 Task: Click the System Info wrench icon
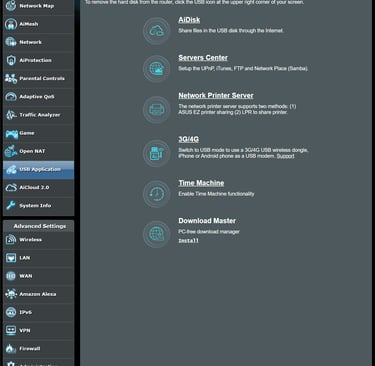coord(11,206)
